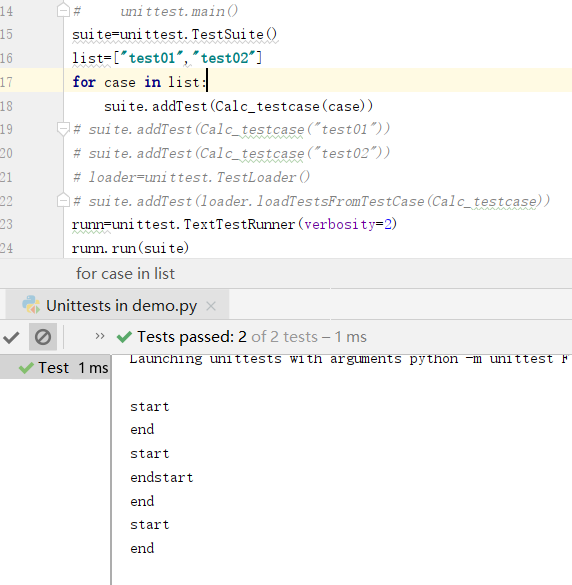The width and height of the screenshot is (572, 585).
Task: Click the verbosity parameter in TextTestRunner
Action: coord(340,224)
